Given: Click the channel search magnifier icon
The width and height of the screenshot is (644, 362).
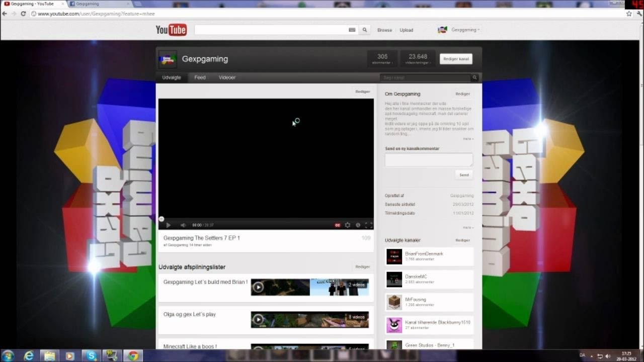Looking at the screenshot, I should pos(474,78).
